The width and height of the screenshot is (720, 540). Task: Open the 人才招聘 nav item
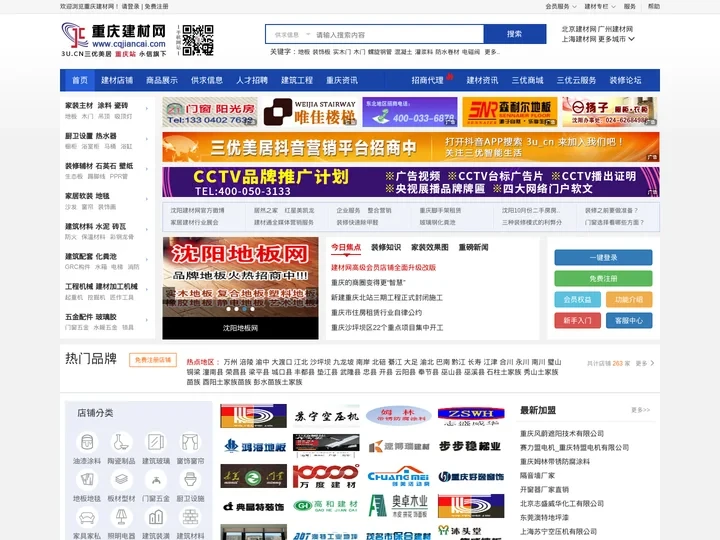coord(252,80)
